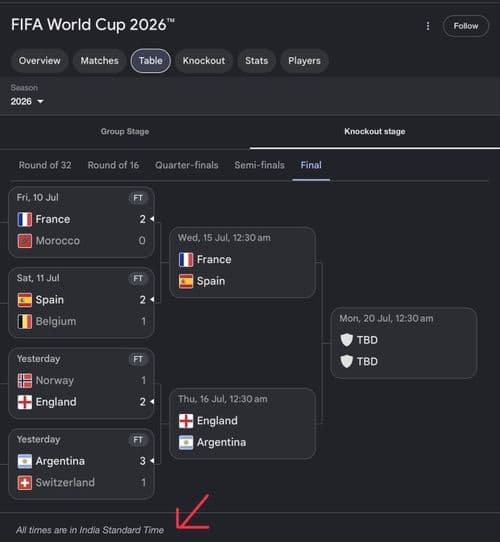500x542 pixels.
Task: Click the Follow button
Action: click(466, 26)
